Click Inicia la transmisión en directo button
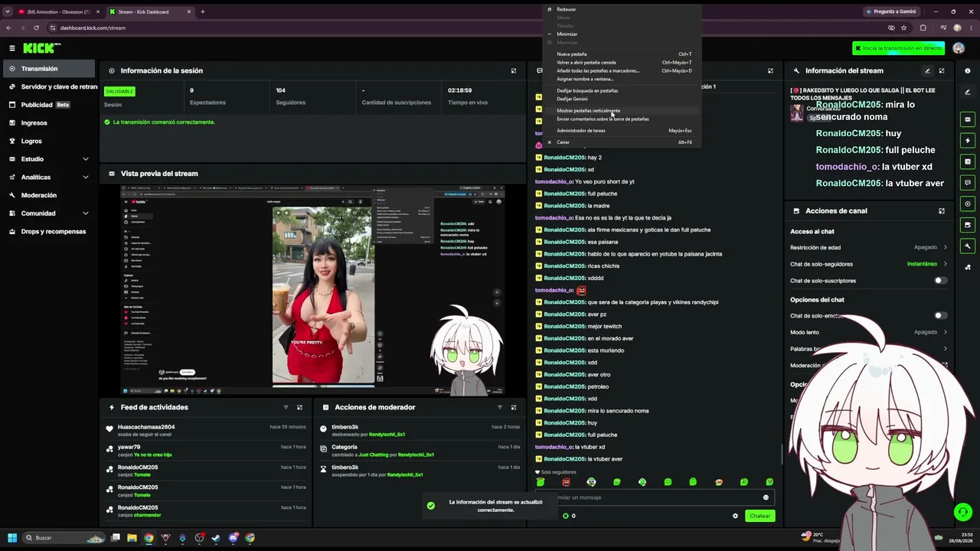The image size is (980, 551). click(x=899, y=48)
